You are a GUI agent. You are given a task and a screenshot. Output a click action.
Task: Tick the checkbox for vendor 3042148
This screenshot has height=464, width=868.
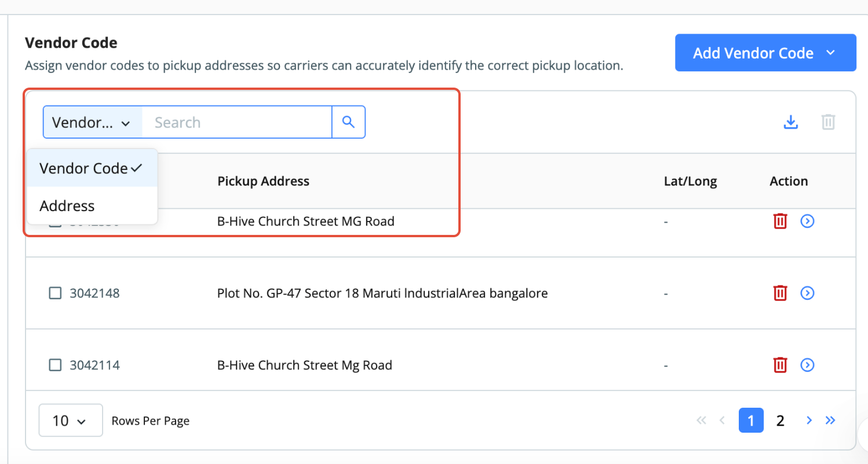(55, 293)
